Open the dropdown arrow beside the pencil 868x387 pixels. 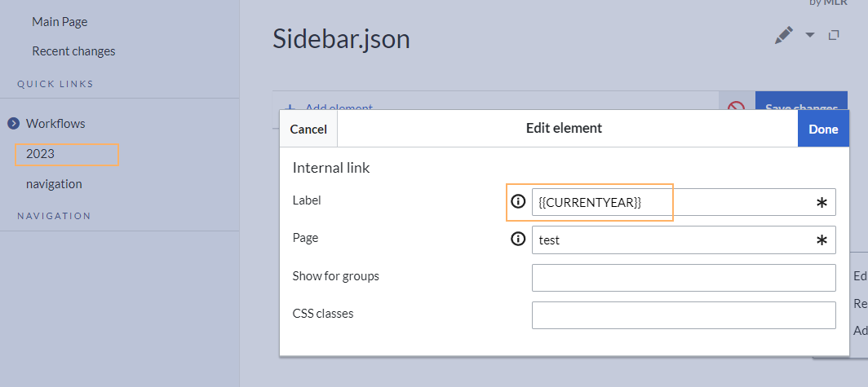point(810,35)
